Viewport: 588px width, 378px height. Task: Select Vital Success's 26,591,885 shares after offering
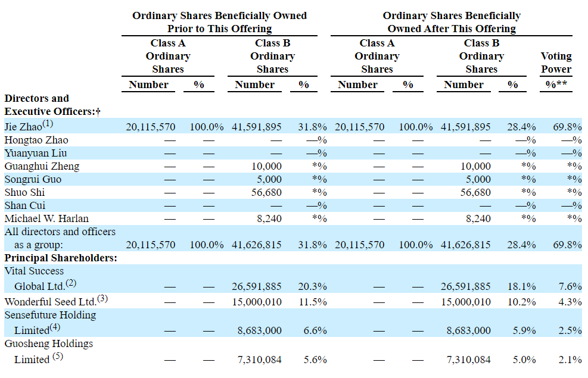pyautogui.click(x=465, y=286)
